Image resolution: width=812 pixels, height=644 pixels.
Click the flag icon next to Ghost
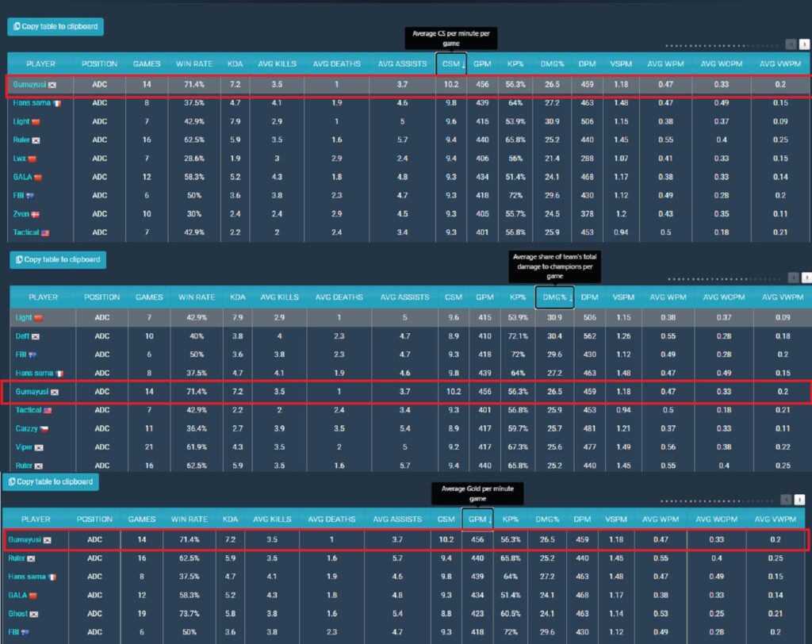tap(36, 614)
